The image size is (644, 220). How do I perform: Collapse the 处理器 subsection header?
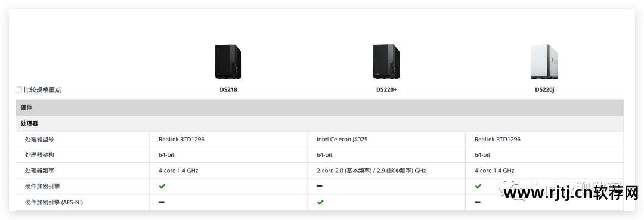pyautogui.click(x=320, y=123)
